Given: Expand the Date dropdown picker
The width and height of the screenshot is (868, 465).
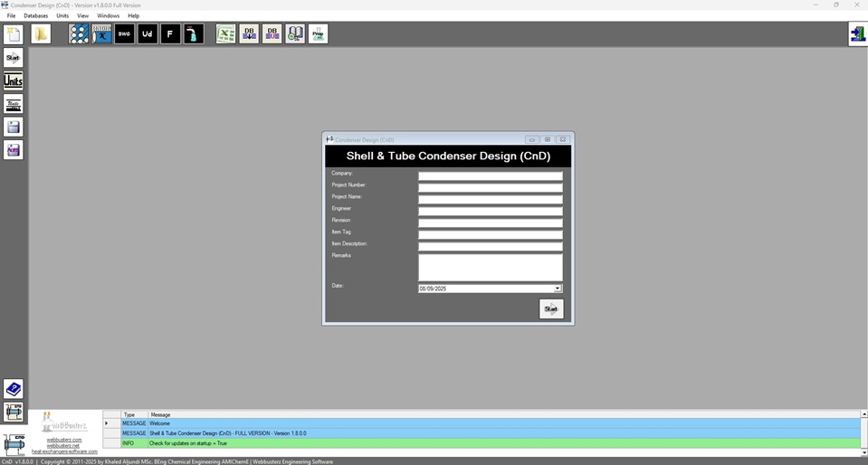Looking at the screenshot, I should click(558, 289).
